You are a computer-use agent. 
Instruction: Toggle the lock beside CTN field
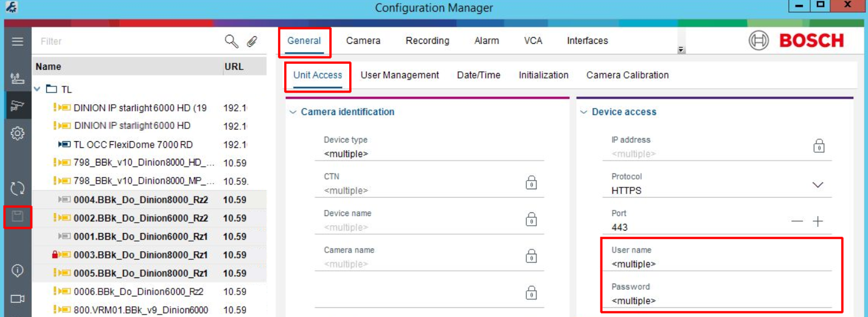[531, 183]
